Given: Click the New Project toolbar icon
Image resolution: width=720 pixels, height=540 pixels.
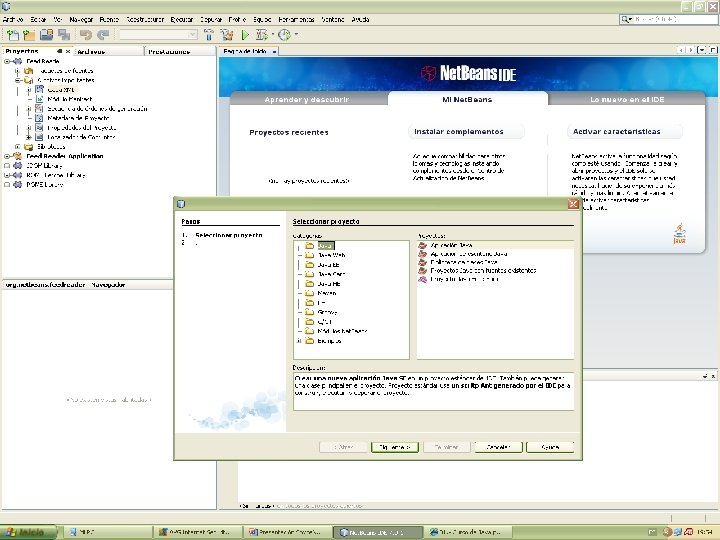Looking at the screenshot, I should click(29, 34).
